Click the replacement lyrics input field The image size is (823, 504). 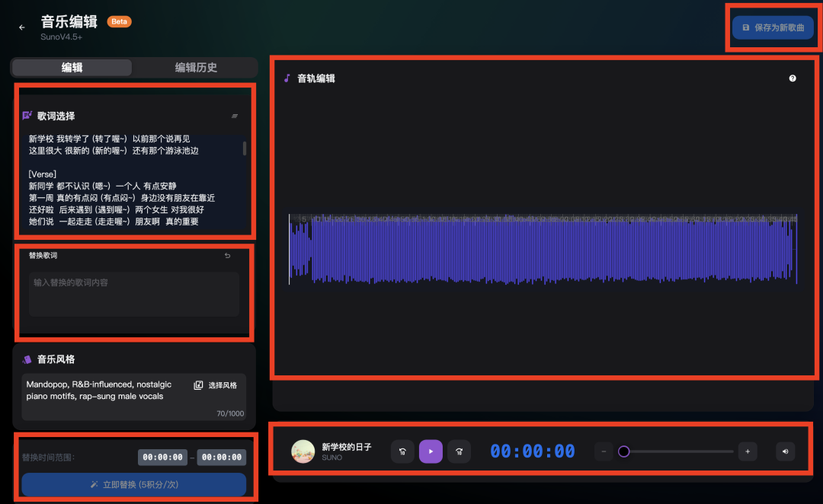pos(133,293)
